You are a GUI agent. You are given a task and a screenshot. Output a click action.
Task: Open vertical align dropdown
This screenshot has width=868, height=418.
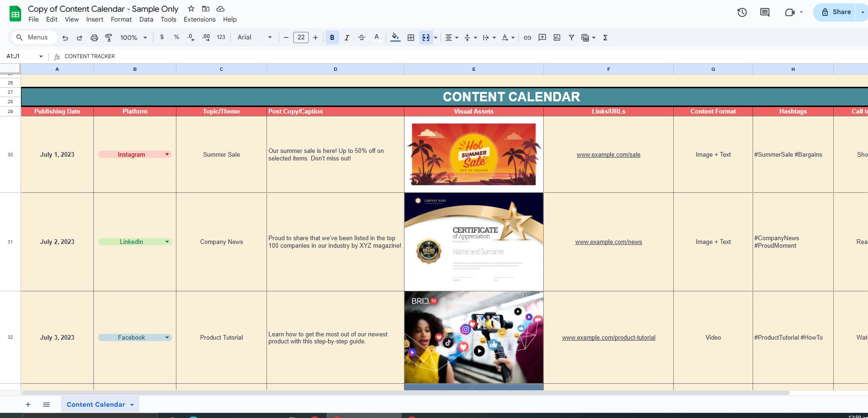[470, 38]
